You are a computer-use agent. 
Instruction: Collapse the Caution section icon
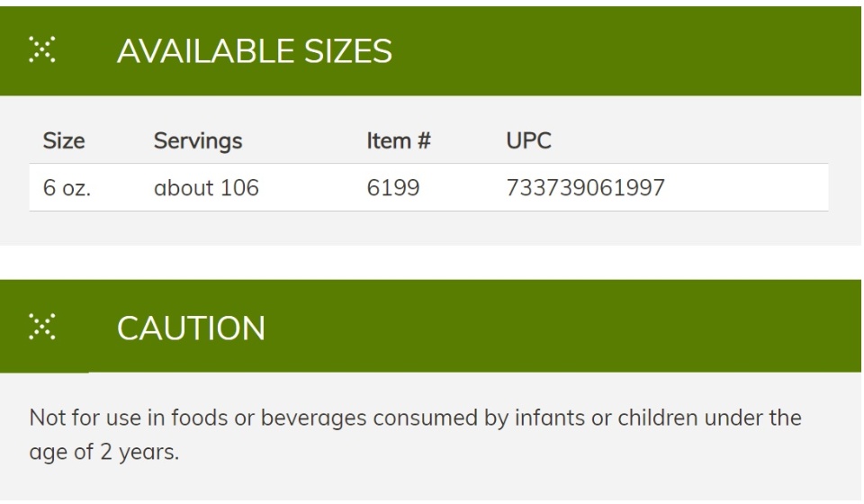tap(42, 327)
